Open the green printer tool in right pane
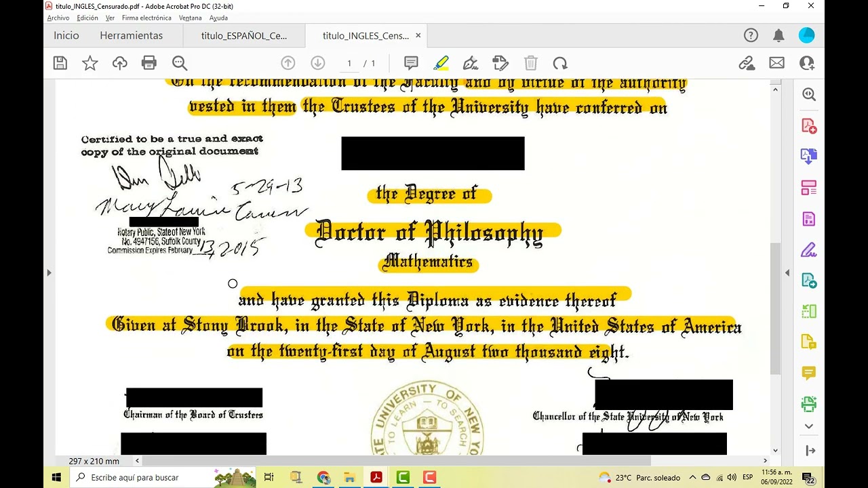This screenshot has height=488, width=868. tap(809, 404)
